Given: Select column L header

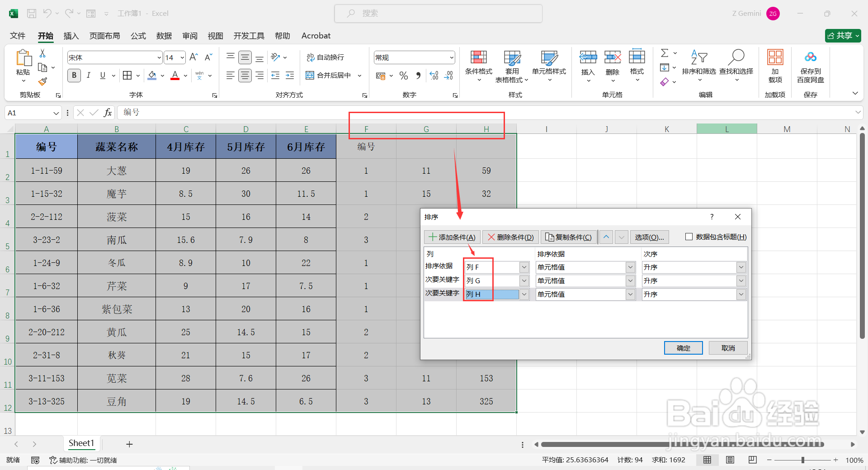Looking at the screenshot, I should click(727, 129).
